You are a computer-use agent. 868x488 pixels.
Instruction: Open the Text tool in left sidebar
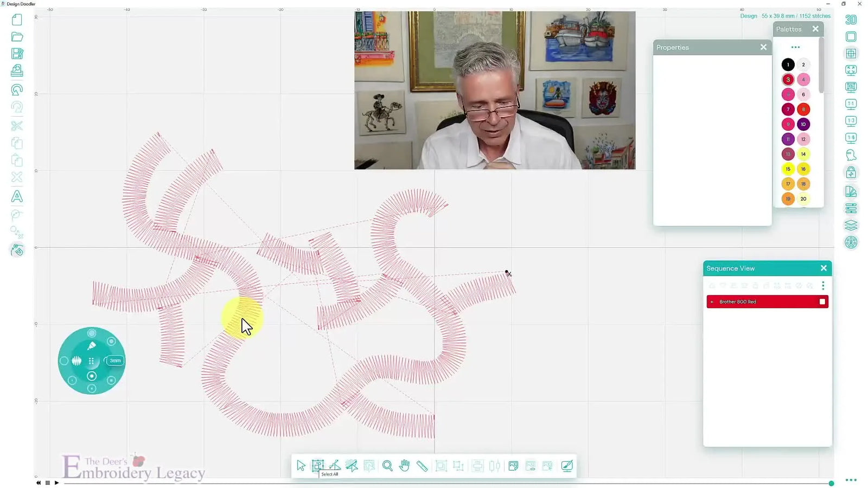click(17, 197)
